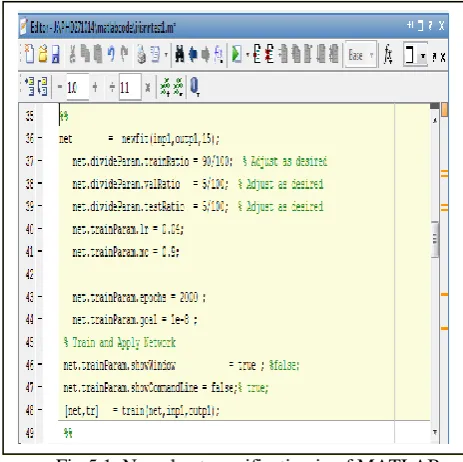Clear all breakpoints via red X icon
The width and height of the screenshot is (463, 462).
click(x=269, y=54)
